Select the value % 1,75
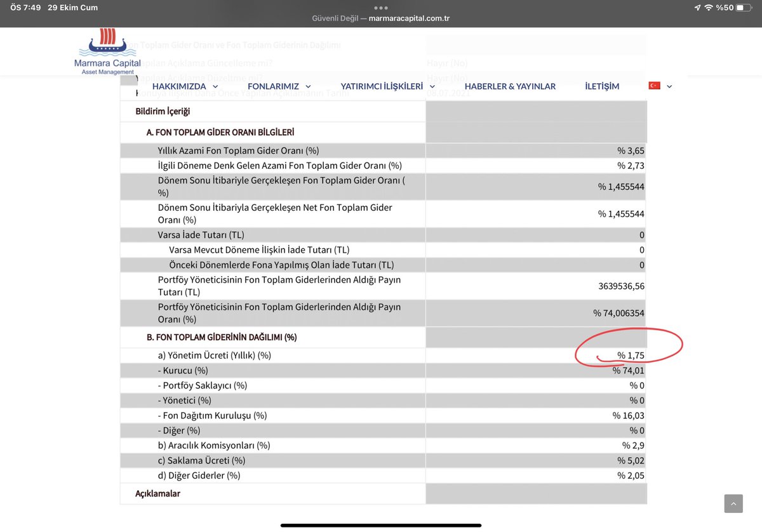 click(x=631, y=356)
